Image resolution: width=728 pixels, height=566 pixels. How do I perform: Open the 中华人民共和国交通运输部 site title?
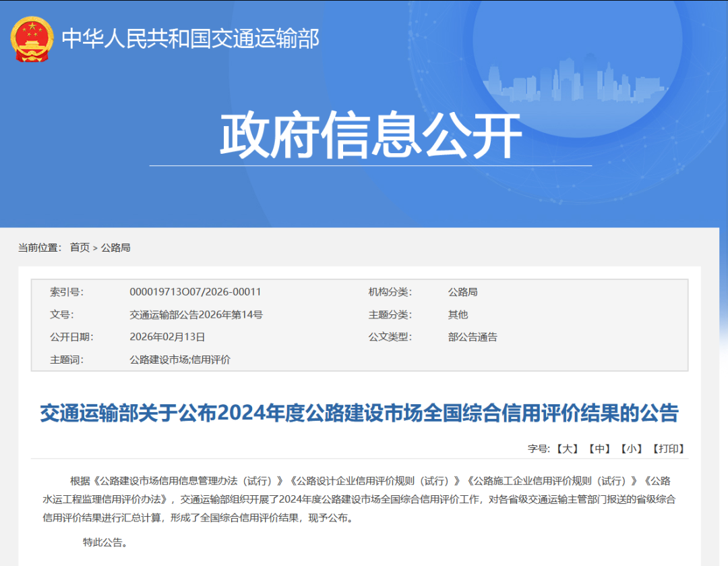(x=190, y=38)
